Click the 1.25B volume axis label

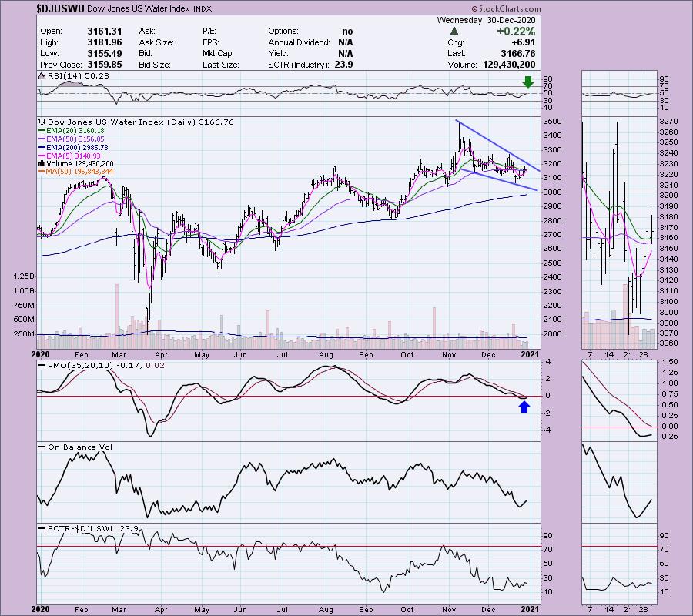point(24,276)
